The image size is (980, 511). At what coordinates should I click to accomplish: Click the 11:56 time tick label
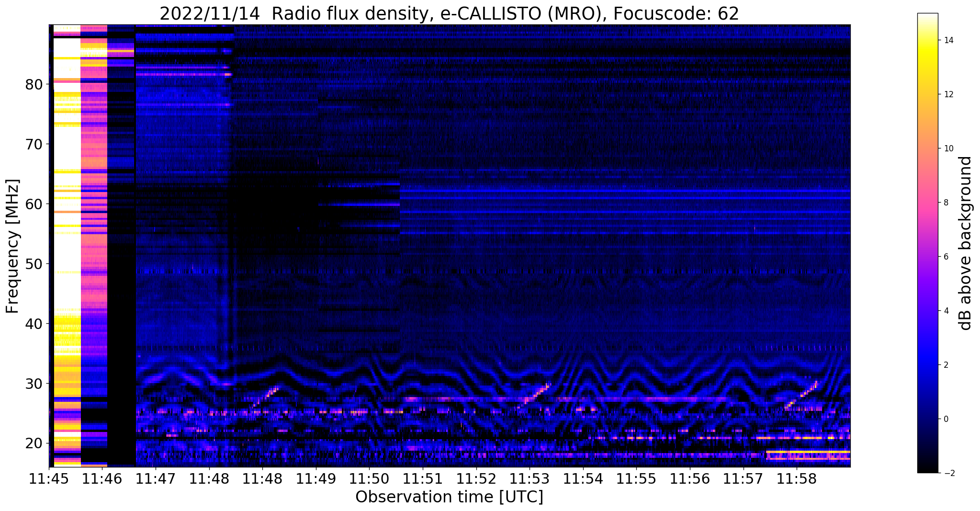pyautogui.click(x=689, y=478)
